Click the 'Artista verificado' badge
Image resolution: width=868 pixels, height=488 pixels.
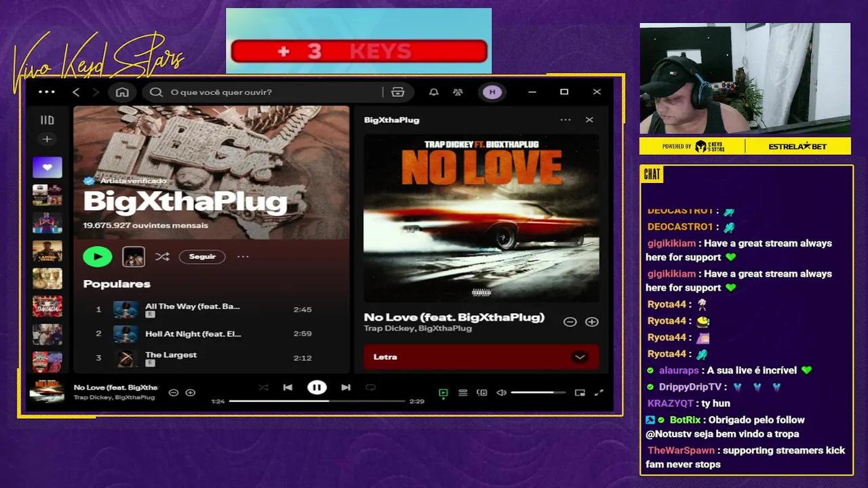[126, 181]
